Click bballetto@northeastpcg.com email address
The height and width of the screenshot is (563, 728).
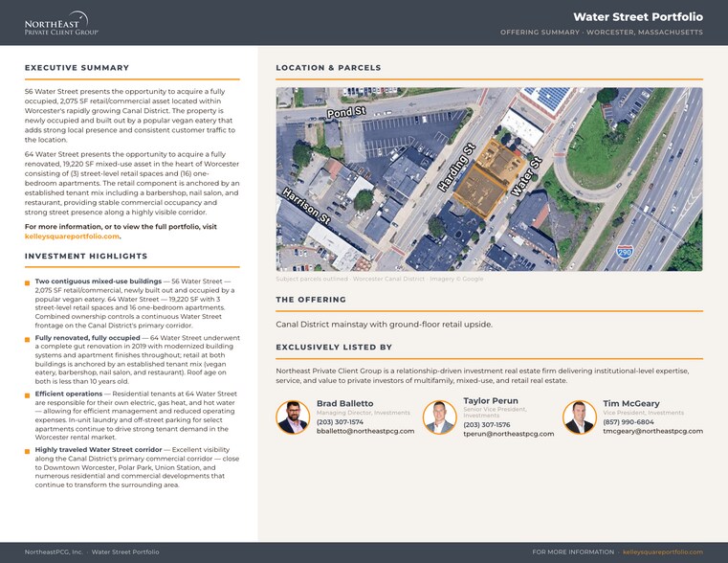pos(365,431)
